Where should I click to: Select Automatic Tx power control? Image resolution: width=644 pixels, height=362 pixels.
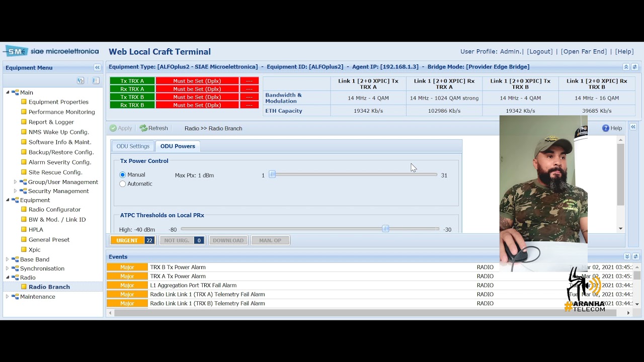point(122,184)
